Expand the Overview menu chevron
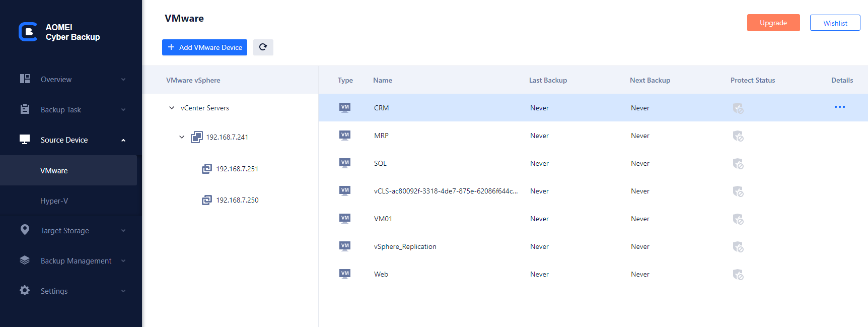Screen dimensions: 868x327 click(123, 80)
